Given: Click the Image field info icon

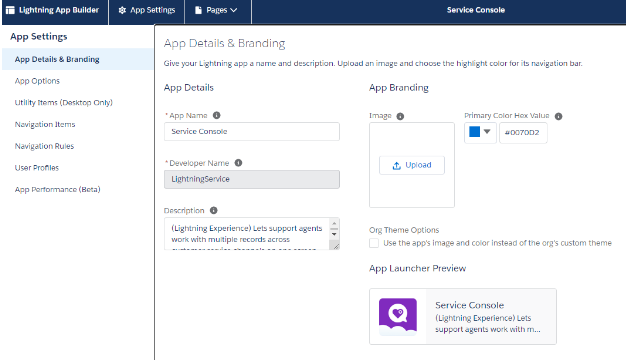Looking at the screenshot, I should (x=400, y=116).
